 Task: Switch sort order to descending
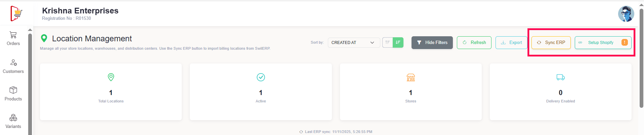click(x=398, y=42)
